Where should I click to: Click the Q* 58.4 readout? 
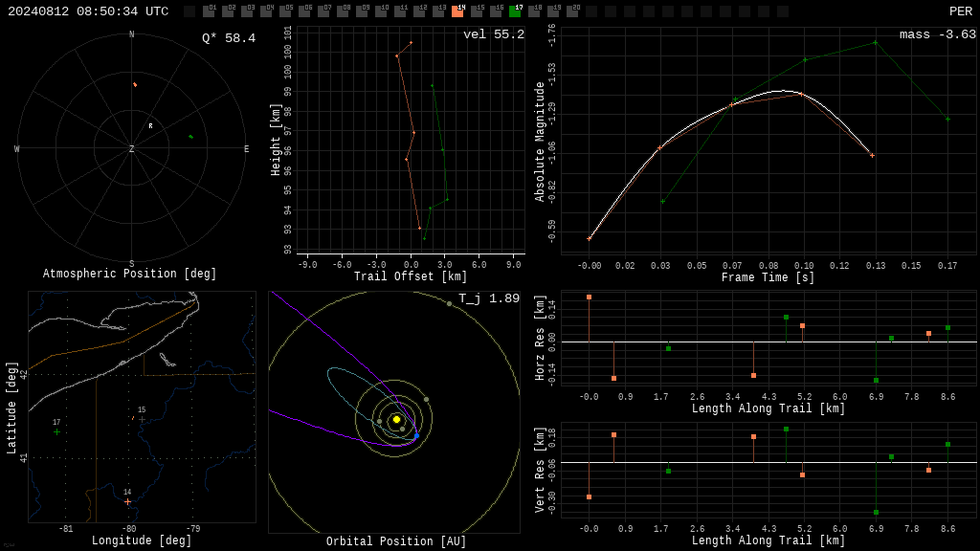(229, 38)
